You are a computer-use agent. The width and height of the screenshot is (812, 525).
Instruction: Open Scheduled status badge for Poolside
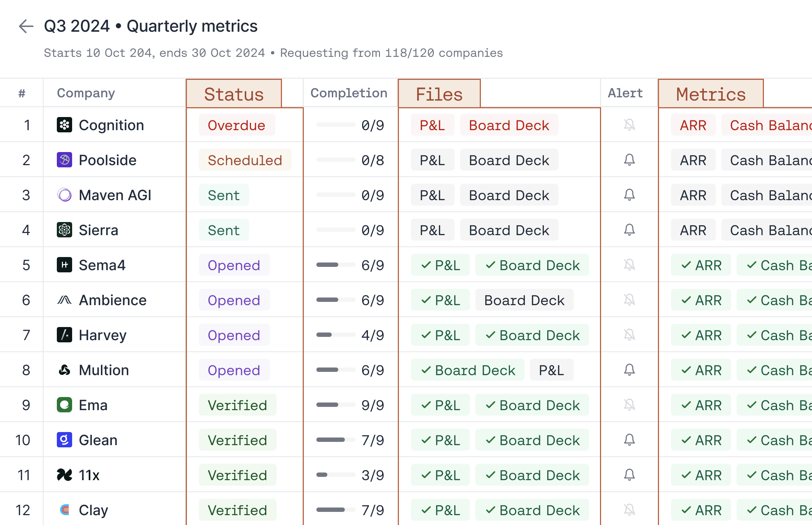[x=245, y=160]
